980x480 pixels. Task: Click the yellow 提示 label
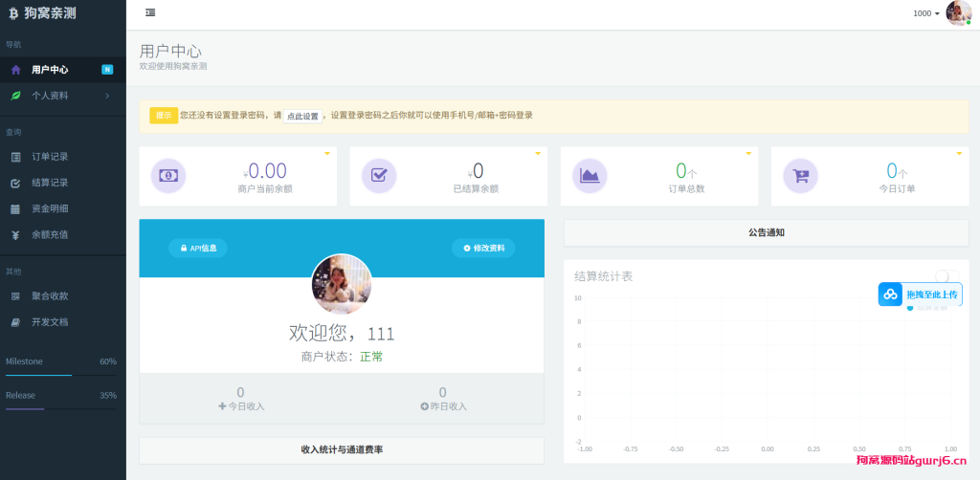click(x=164, y=116)
